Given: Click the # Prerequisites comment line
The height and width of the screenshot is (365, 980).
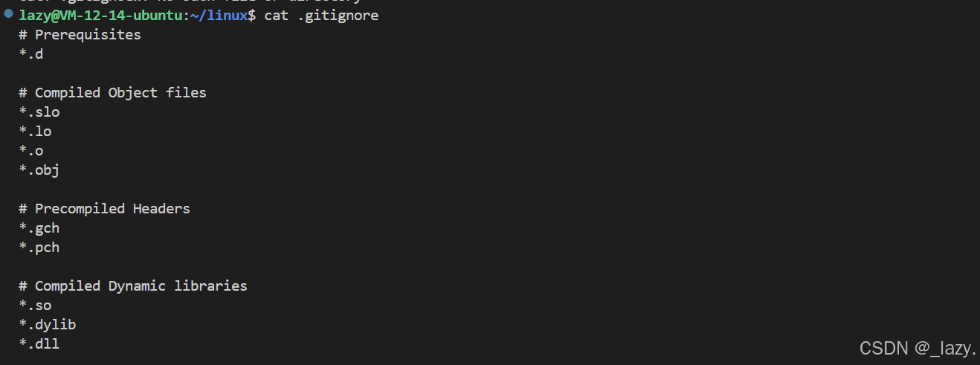Looking at the screenshot, I should coord(80,35).
